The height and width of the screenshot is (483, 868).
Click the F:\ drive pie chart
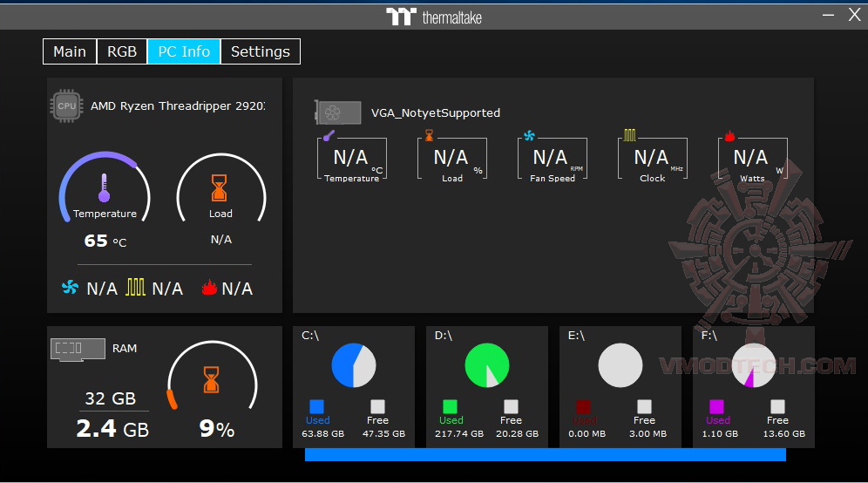coord(754,365)
